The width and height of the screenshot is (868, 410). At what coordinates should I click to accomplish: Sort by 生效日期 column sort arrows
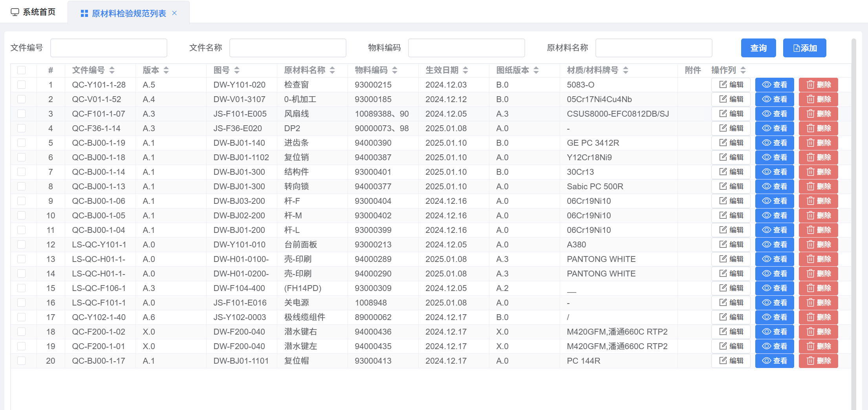coord(465,70)
